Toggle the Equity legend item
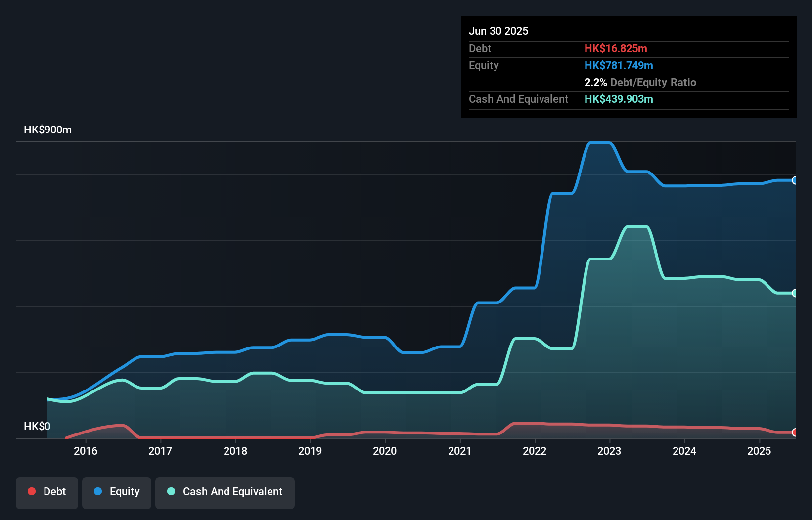This screenshot has height=520, width=812. 116,492
